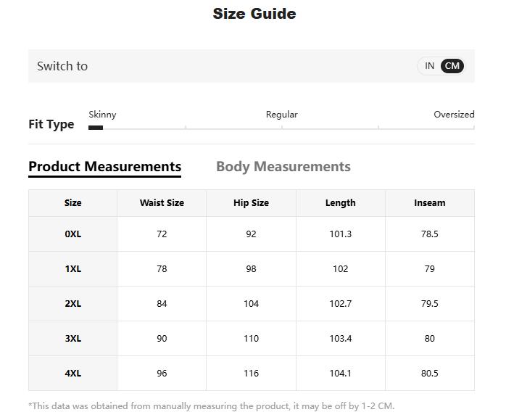Click the Regular fit type label

(x=281, y=115)
